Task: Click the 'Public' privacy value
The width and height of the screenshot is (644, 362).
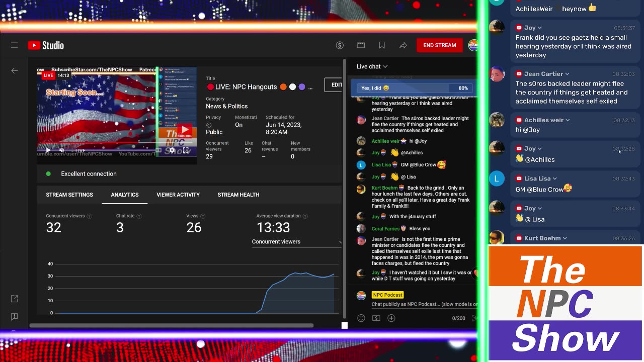Action: point(214,132)
